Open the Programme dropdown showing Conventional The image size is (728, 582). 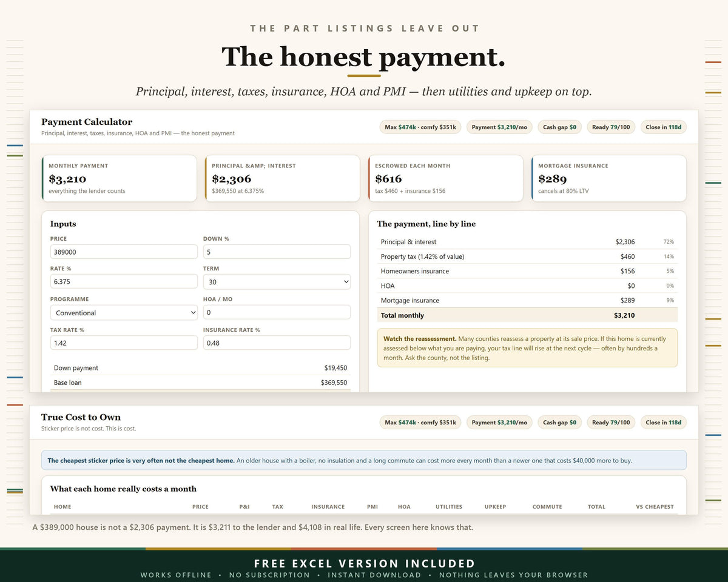point(124,313)
